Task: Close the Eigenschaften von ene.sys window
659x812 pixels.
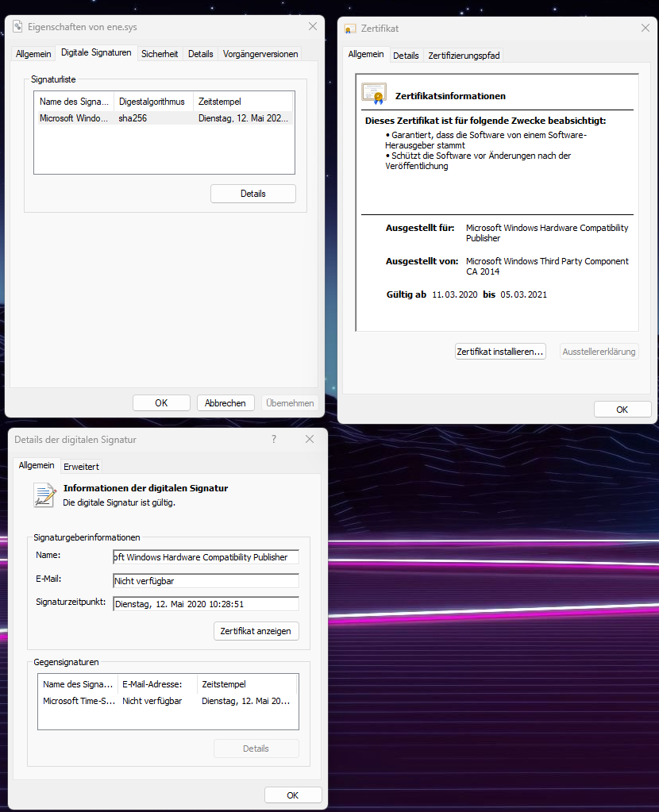Action: [x=312, y=26]
